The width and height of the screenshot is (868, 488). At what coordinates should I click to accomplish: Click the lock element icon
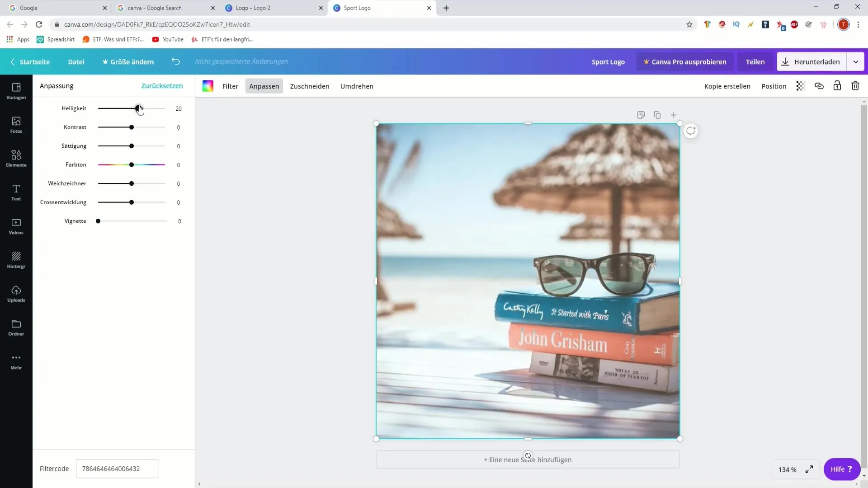coord(837,86)
